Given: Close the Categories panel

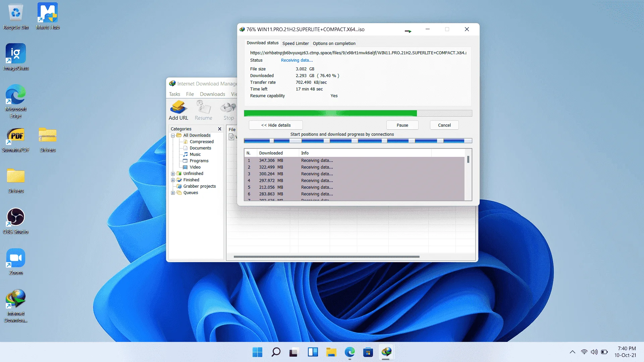Looking at the screenshot, I should tap(220, 129).
